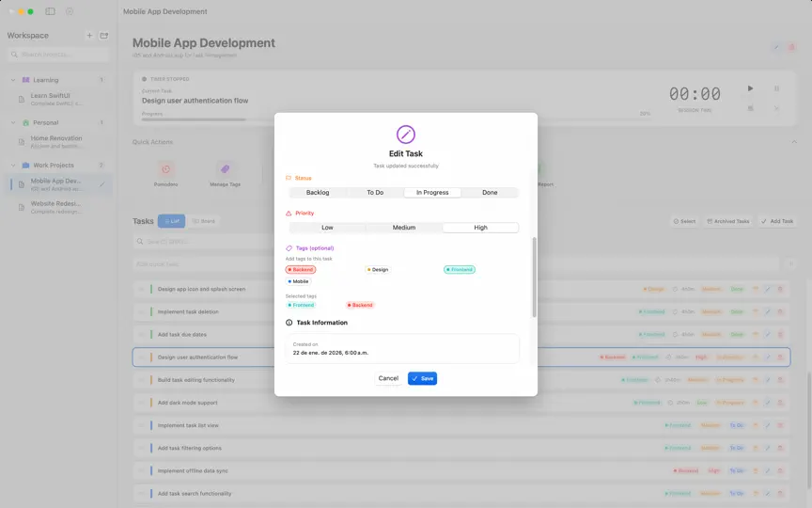The width and height of the screenshot is (812, 508).
Task: Click pencil icon next to Mobile App Dev sidebar item
Action: coord(102,184)
